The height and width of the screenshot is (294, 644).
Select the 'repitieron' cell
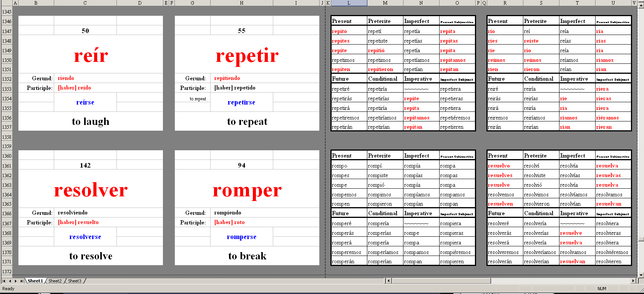tap(385, 69)
